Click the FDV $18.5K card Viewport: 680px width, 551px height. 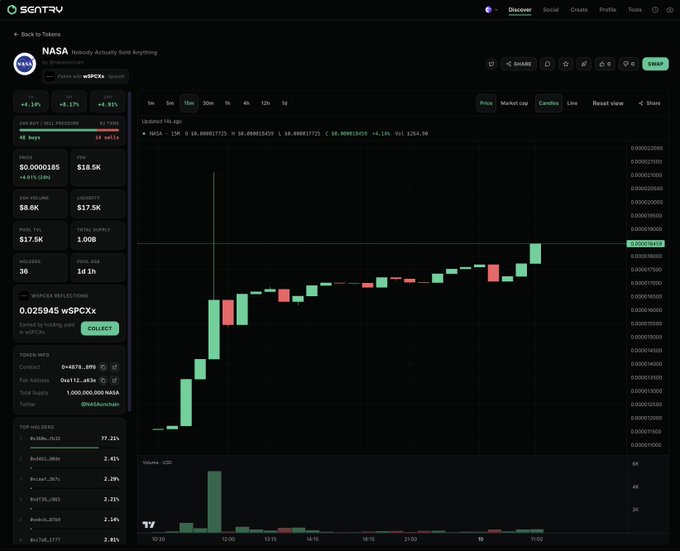coord(98,167)
